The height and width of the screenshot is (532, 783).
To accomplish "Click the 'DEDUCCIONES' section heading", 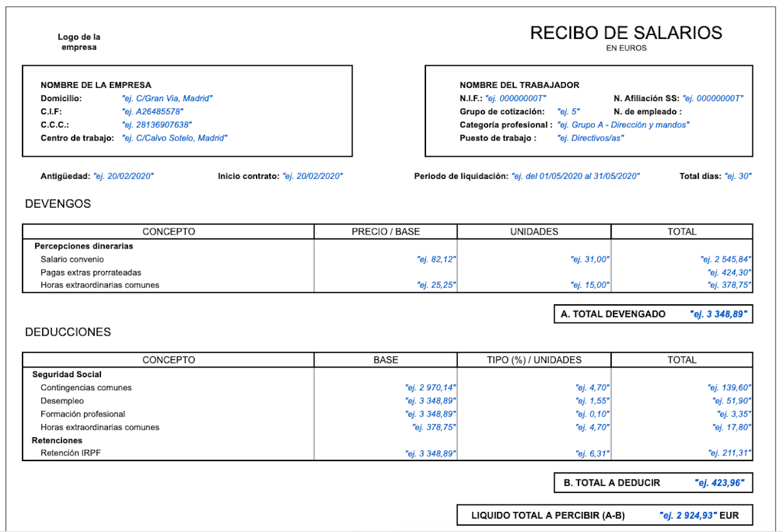I will 68,332.
